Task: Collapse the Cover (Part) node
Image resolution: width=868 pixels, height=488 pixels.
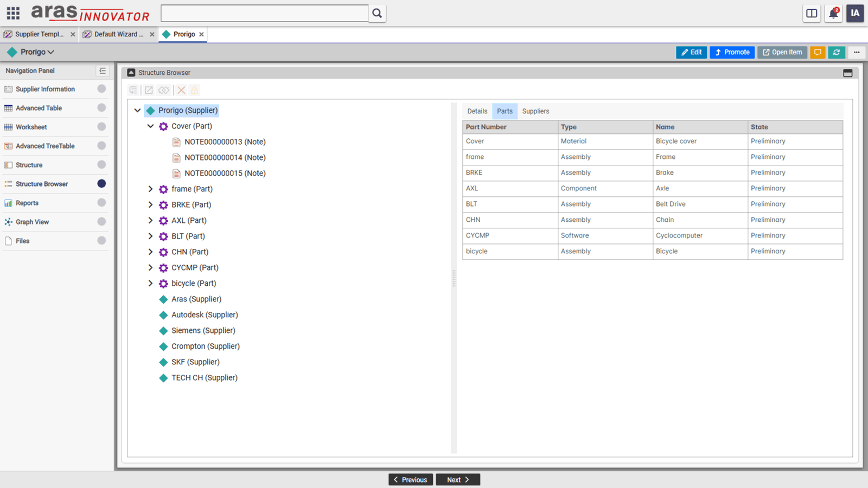Action: click(150, 126)
